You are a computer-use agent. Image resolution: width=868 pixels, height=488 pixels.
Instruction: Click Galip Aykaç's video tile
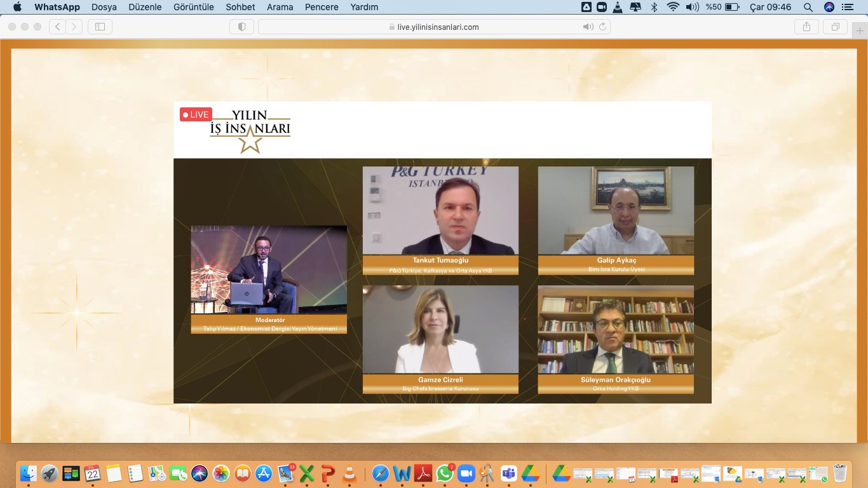click(616, 210)
